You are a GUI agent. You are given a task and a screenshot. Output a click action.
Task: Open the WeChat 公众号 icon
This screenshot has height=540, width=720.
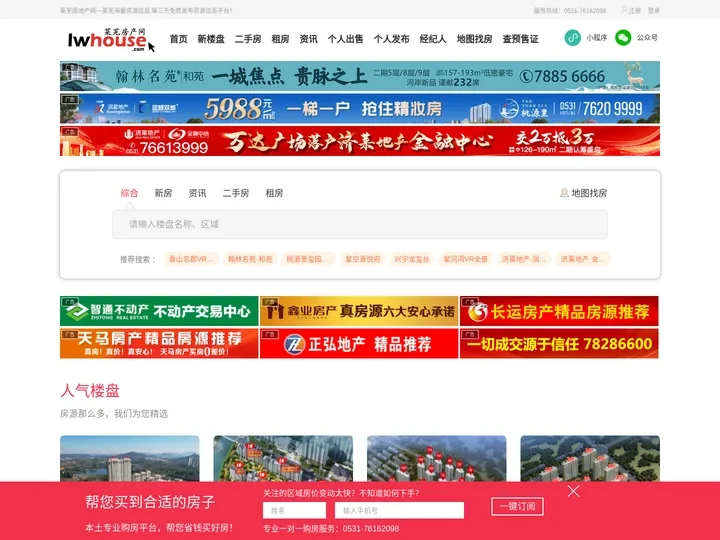click(x=623, y=38)
